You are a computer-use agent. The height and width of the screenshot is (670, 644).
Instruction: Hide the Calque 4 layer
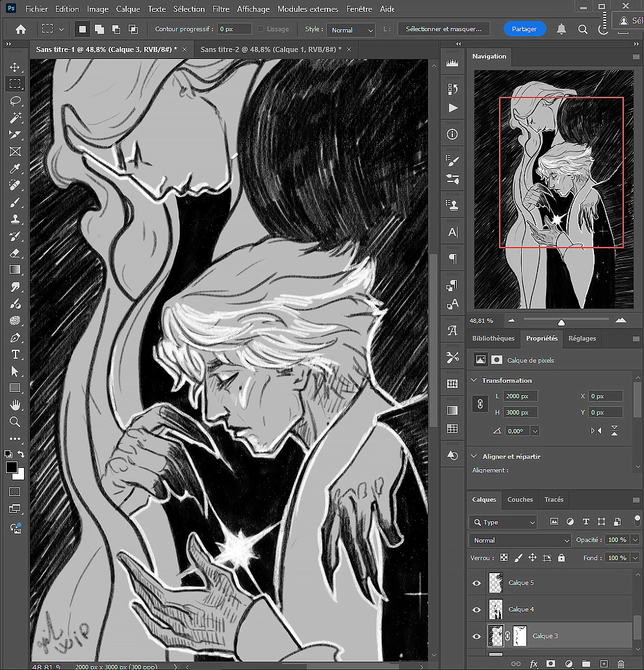point(476,610)
